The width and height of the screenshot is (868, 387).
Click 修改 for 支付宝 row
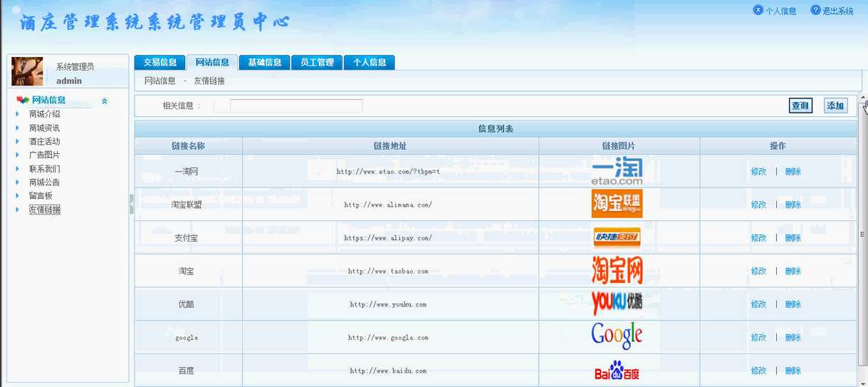[x=758, y=238]
